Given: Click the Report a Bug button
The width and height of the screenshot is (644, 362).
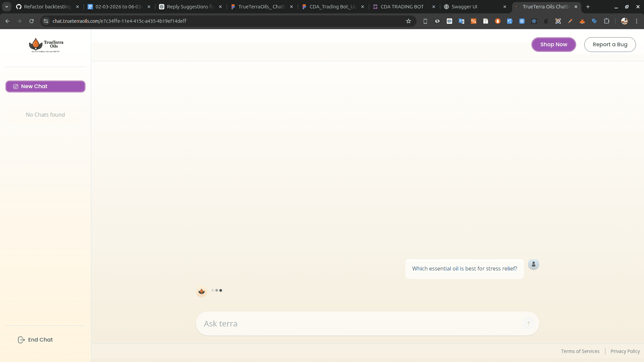Looking at the screenshot, I should coord(609,45).
